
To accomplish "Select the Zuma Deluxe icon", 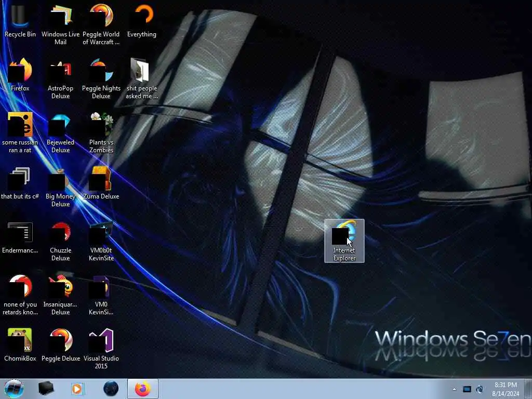I will pos(101,183).
